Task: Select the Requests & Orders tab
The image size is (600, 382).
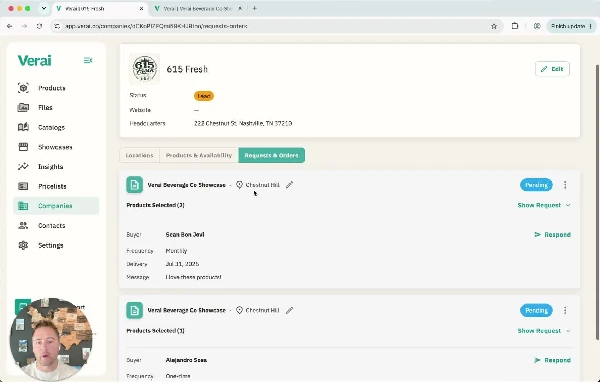Action: point(272,155)
